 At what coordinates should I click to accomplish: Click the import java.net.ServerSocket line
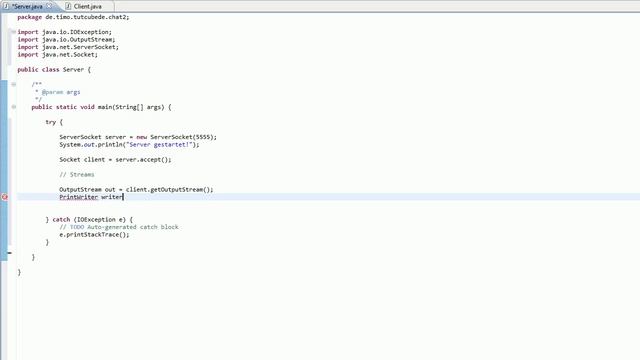(68, 47)
